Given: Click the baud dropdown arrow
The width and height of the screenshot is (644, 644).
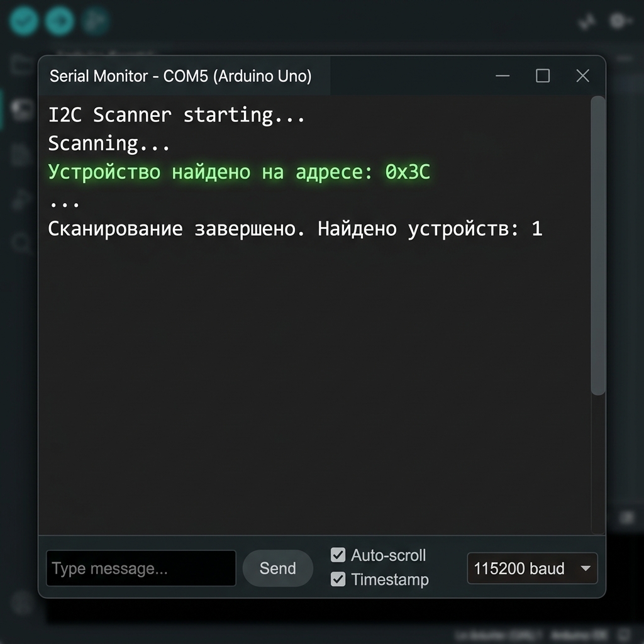Looking at the screenshot, I should [x=586, y=569].
